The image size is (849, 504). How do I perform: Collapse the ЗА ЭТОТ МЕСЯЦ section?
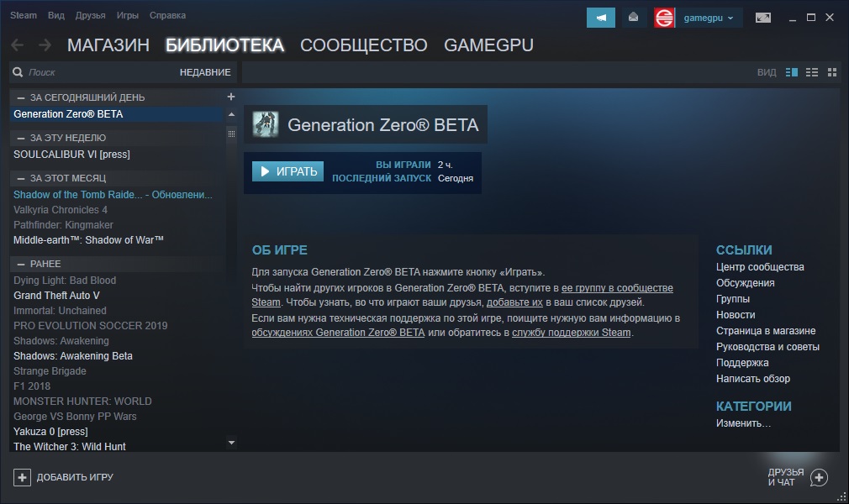[20, 178]
